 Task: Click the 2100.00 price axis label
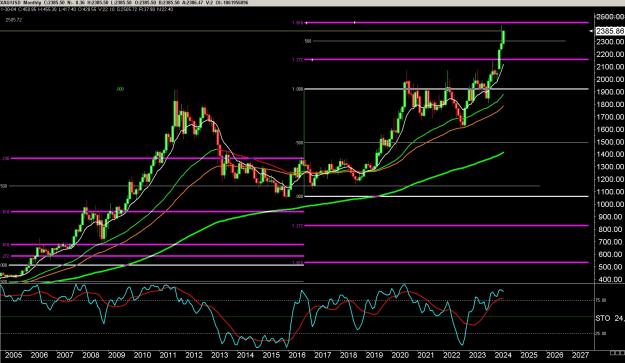tap(610, 67)
